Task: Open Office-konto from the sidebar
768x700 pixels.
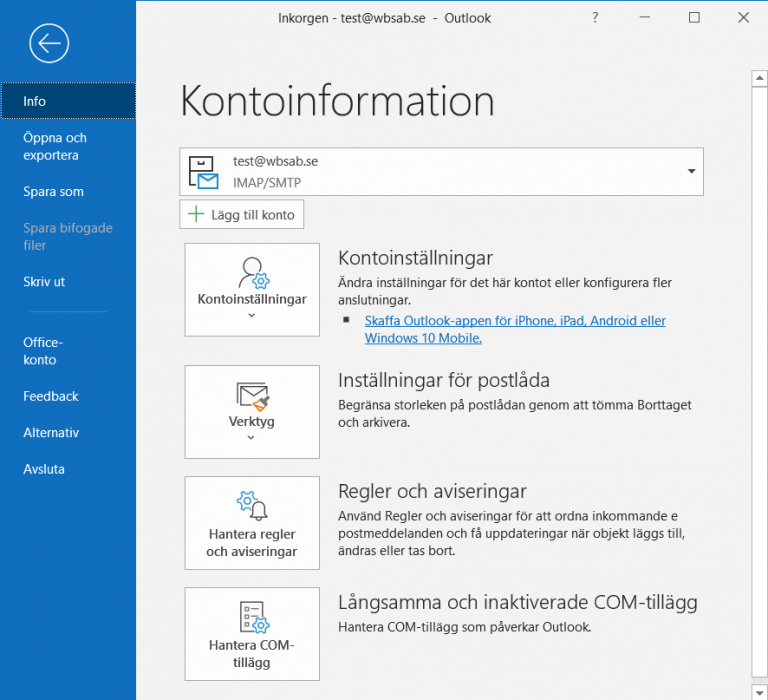Action: tap(43, 351)
